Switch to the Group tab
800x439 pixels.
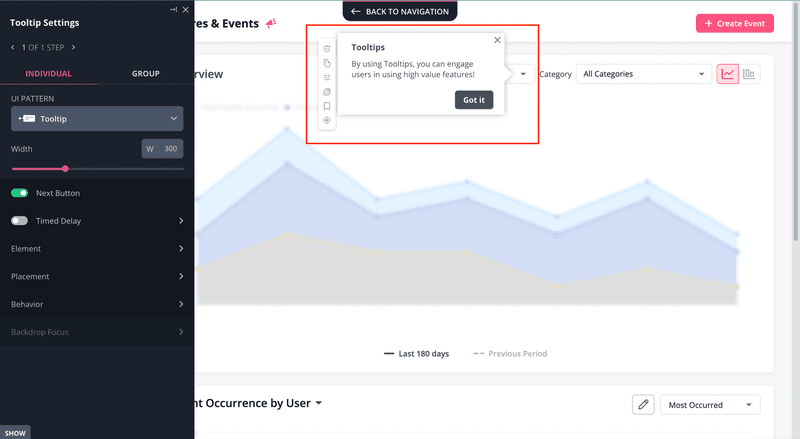point(145,74)
